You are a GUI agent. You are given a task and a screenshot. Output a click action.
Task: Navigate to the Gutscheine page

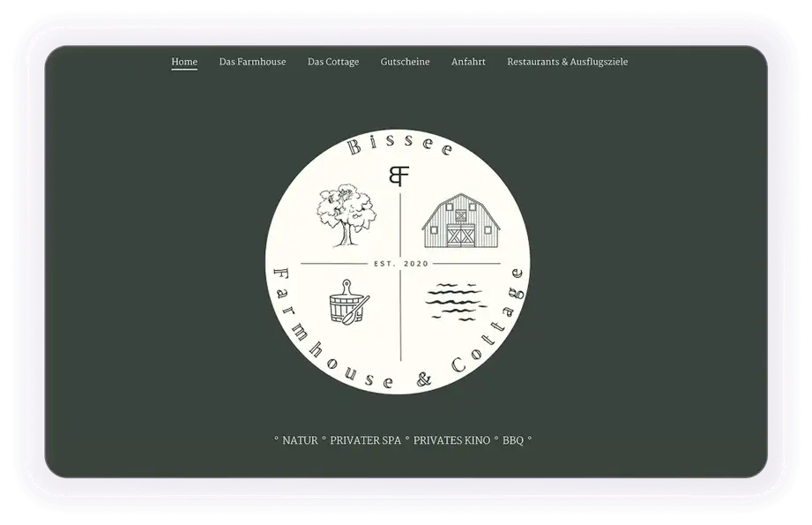click(405, 62)
